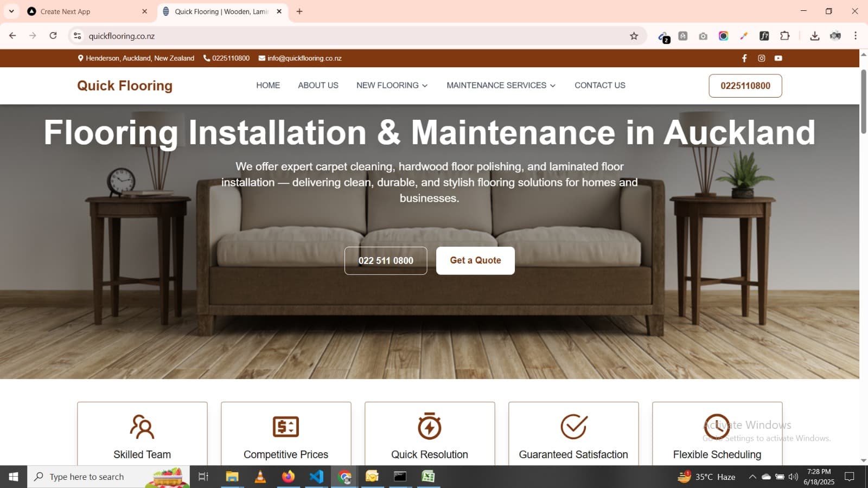Click the location pin icon for Henderson, Auckland
This screenshot has height=488, width=868.
80,58
